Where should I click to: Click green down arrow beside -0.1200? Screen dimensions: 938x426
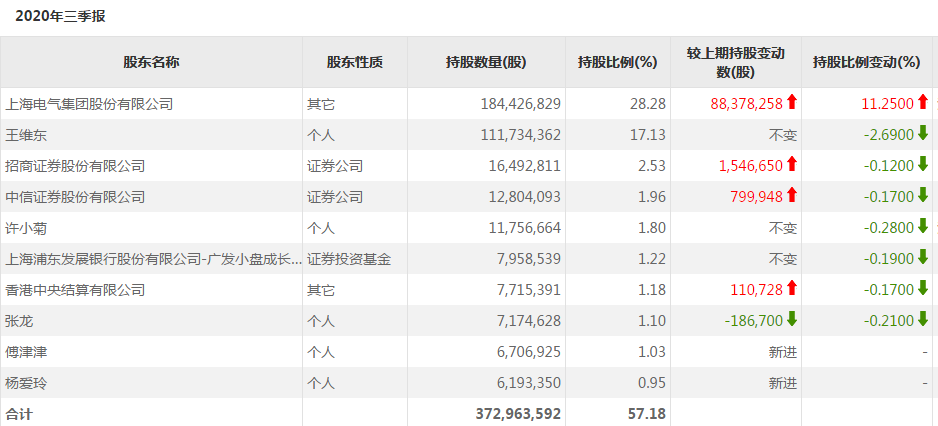pos(922,165)
